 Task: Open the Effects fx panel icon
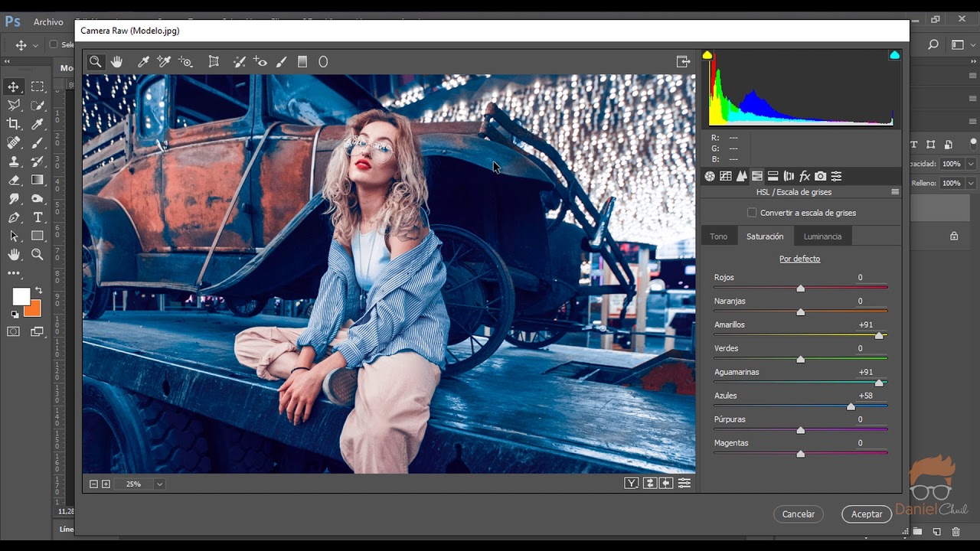pos(805,177)
